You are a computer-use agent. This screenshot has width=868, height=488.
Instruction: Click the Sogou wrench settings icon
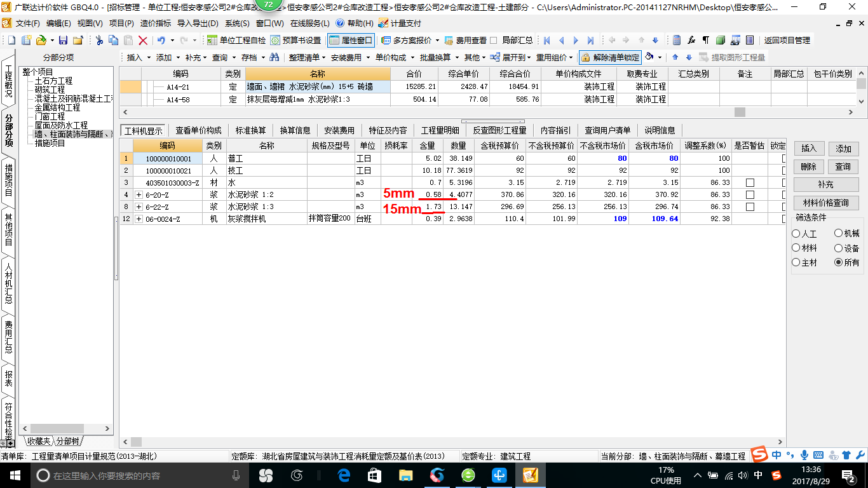pos(860,455)
